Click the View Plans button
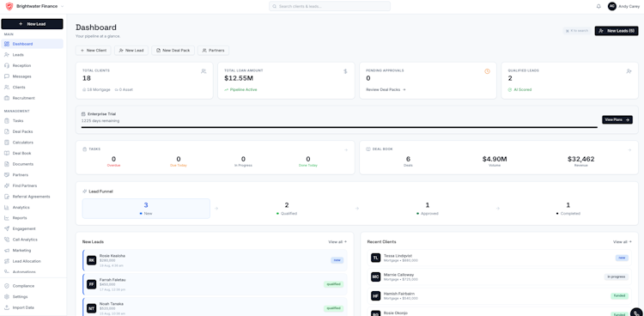Image resolution: width=644 pixels, height=316 pixels. click(617, 119)
